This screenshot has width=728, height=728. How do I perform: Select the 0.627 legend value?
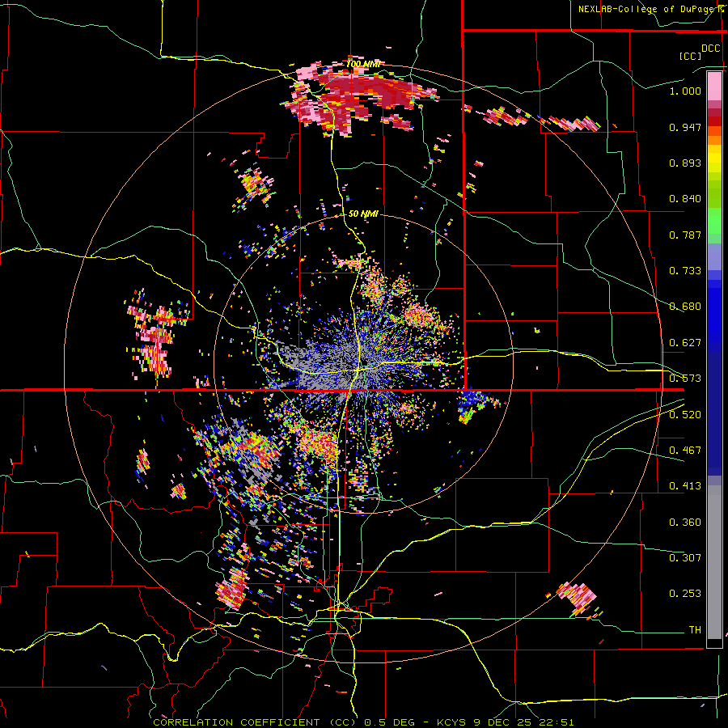[685, 343]
